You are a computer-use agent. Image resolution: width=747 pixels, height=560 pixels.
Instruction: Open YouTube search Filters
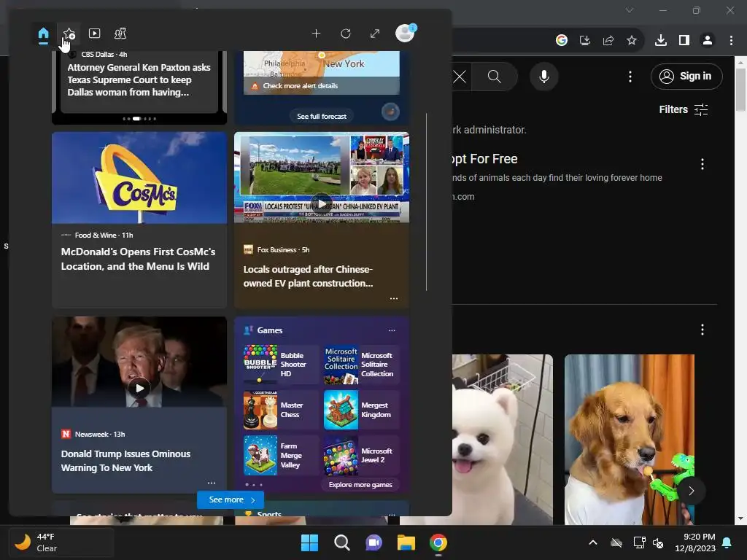point(684,109)
